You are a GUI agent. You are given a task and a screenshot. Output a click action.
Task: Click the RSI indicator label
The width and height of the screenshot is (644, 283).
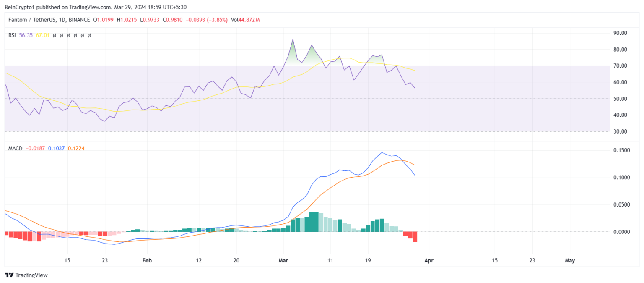[12, 35]
